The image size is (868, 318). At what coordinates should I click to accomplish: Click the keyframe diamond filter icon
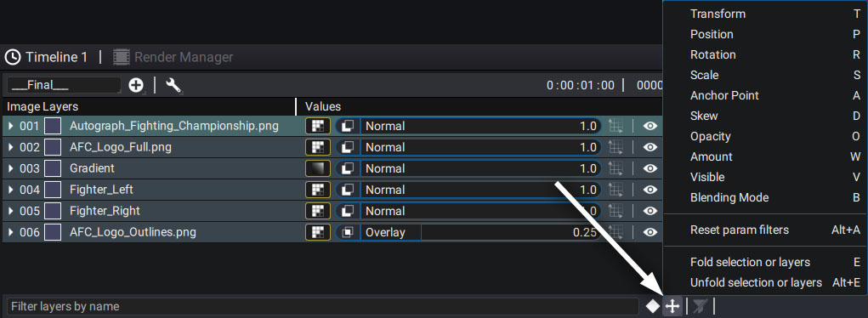[653, 305]
